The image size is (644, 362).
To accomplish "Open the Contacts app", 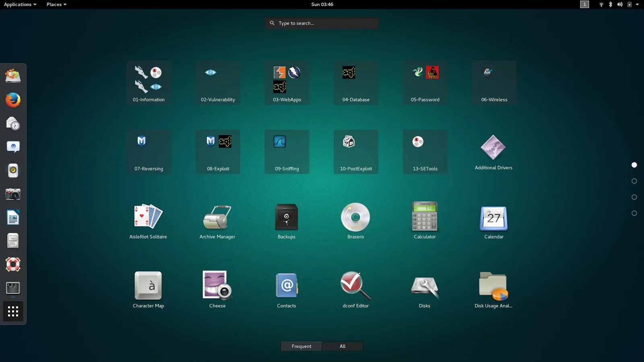I will coord(287,290).
